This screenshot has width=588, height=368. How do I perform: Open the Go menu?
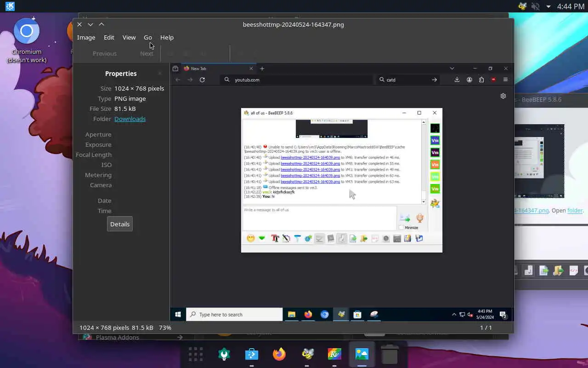(147, 37)
